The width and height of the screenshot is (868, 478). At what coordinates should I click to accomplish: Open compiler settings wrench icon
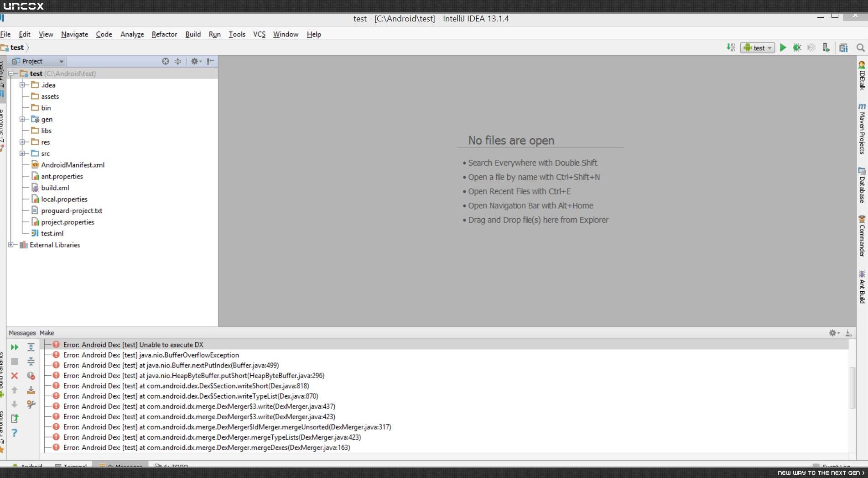coord(31,404)
